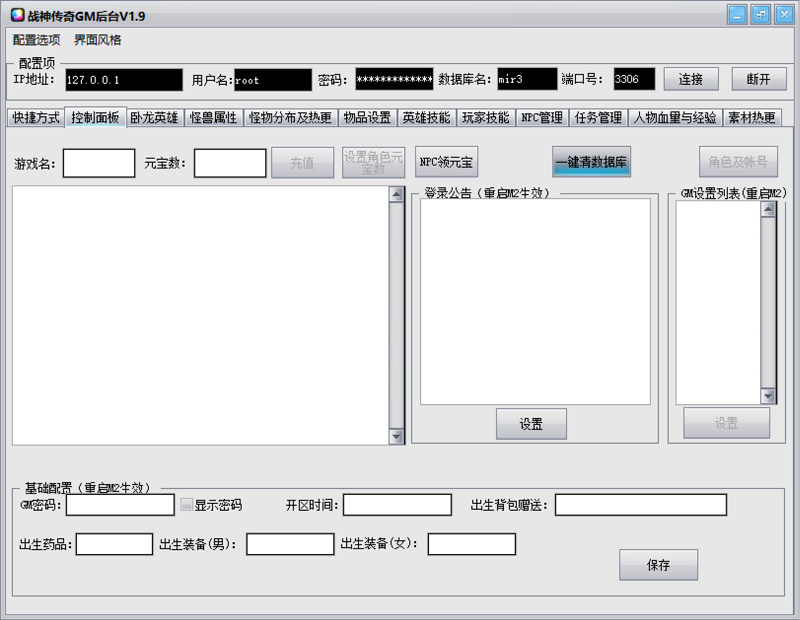Screen dimensions: 800x620
Task: Switch to the 玩家技能 tab
Action: coord(485,117)
